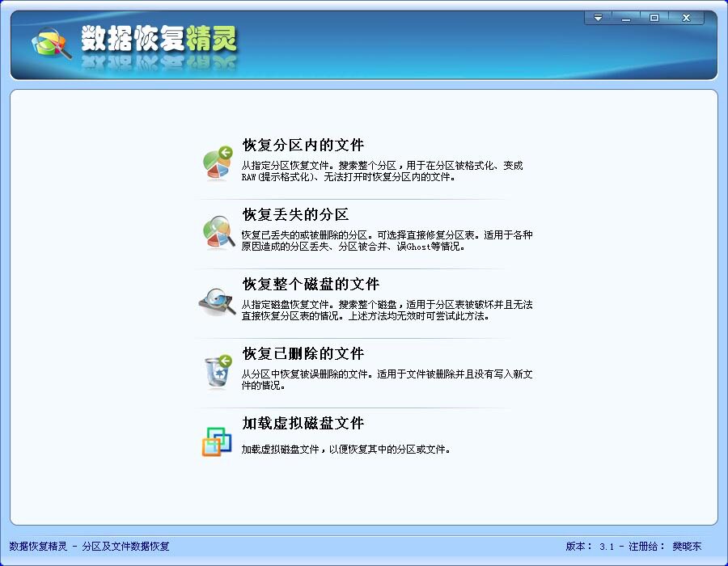Click the 版本 3.1 version text
This screenshot has width=728, height=566.
coord(589,547)
